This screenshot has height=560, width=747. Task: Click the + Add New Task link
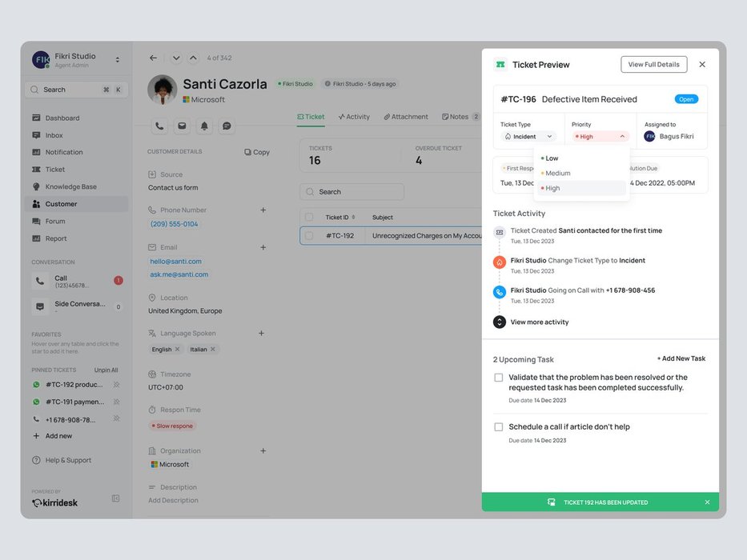pyautogui.click(x=681, y=359)
